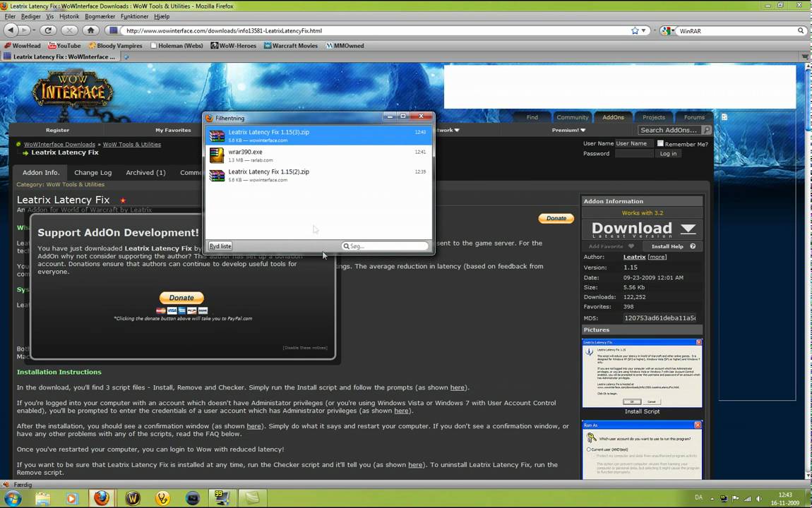Click search magnifier in WinRAR search box
This screenshot has height=508, width=812.
click(x=801, y=30)
